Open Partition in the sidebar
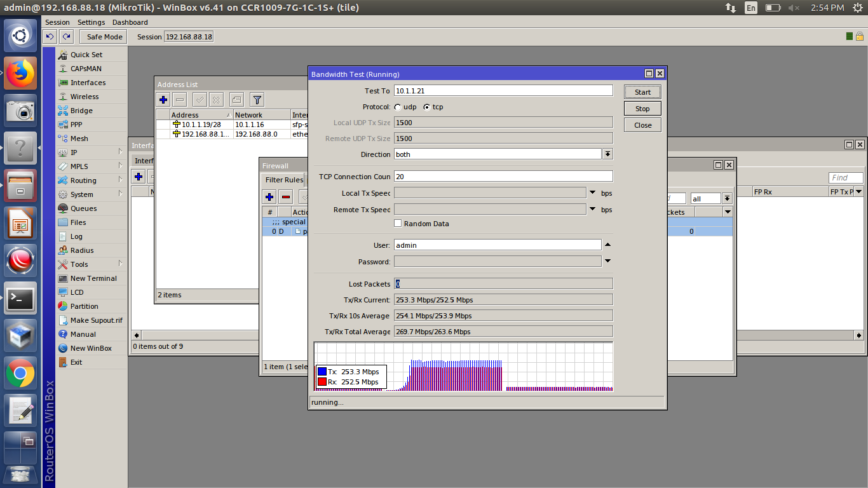The width and height of the screenshot is (868, 488). [84, 306]
